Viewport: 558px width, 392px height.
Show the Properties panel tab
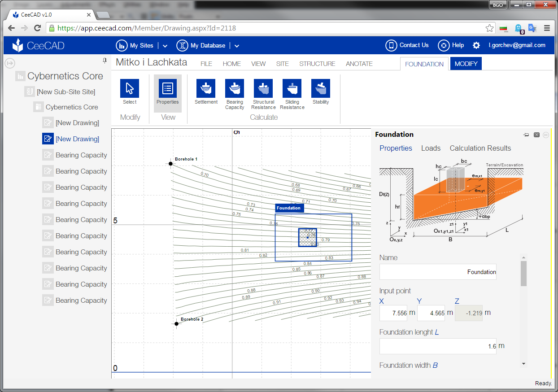pos(396,148)
